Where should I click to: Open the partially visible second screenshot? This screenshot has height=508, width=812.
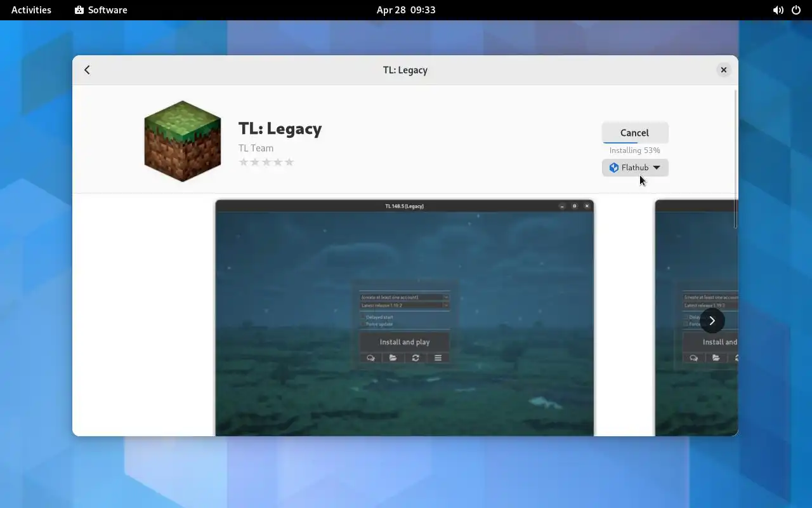[x=696, y=317]
